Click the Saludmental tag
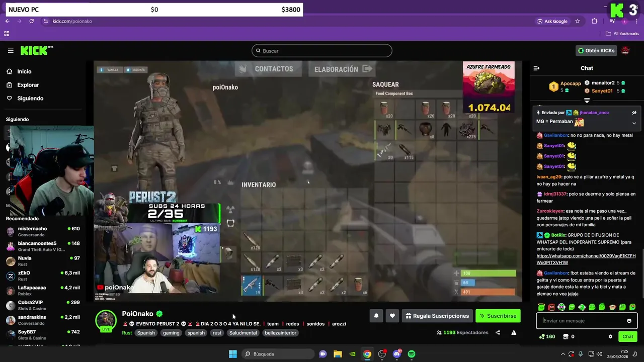644x362 pixels. [x=243, y=333]
